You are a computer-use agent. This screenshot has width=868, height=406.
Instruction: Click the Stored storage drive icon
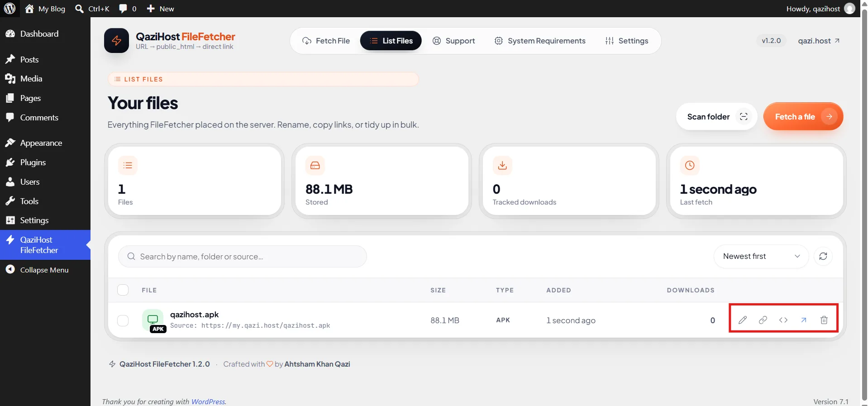click(315, 165)
